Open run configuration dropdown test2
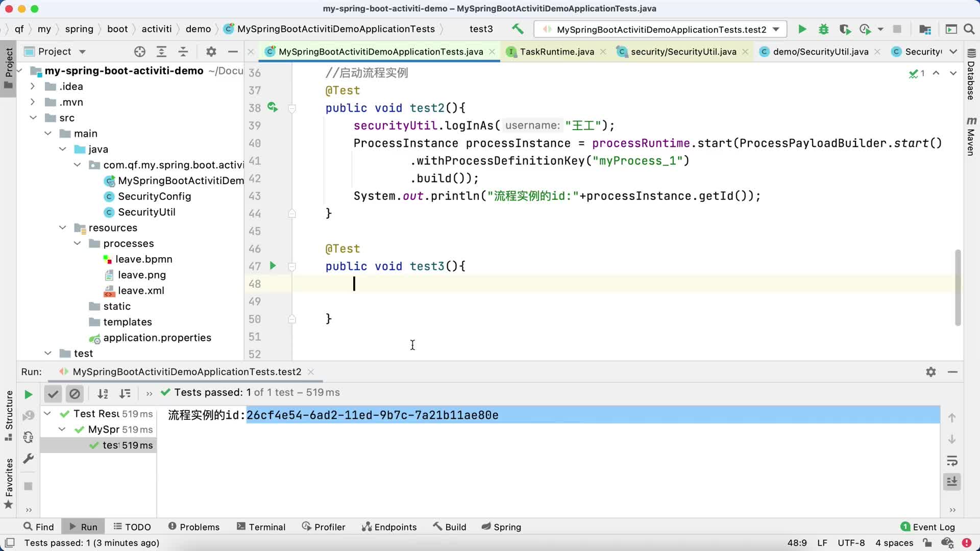Image resolution: width=980 pixels, height=551 pixels. click(x=660, y=29)
